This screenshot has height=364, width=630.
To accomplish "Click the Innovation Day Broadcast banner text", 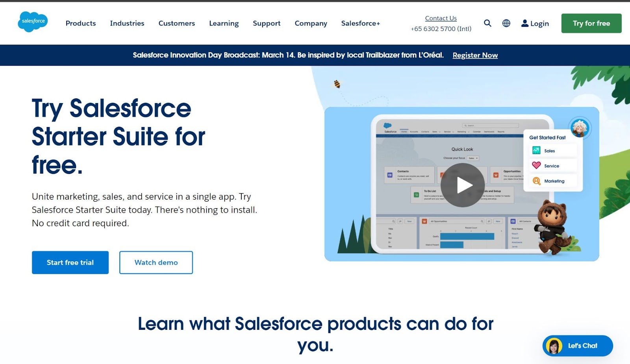I will click(288, 55).
